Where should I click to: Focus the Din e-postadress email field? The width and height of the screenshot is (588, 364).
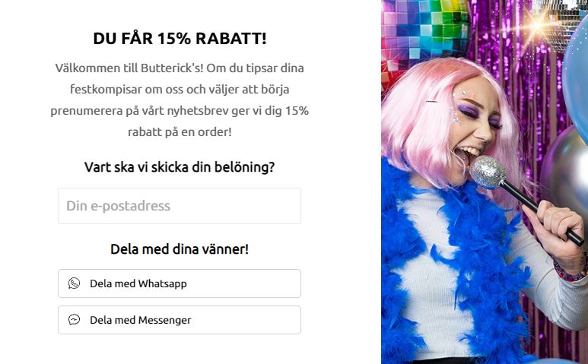click(x=180, y=206)
